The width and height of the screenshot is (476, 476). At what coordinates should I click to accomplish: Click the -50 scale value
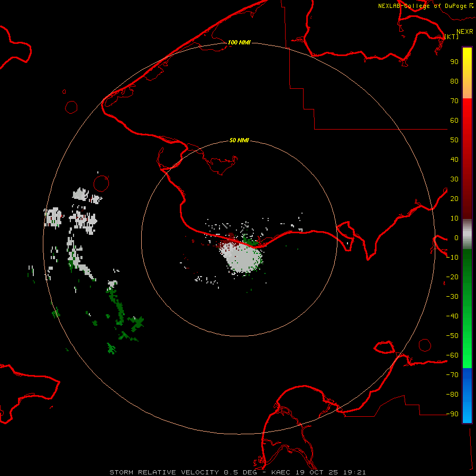(452, 335)
